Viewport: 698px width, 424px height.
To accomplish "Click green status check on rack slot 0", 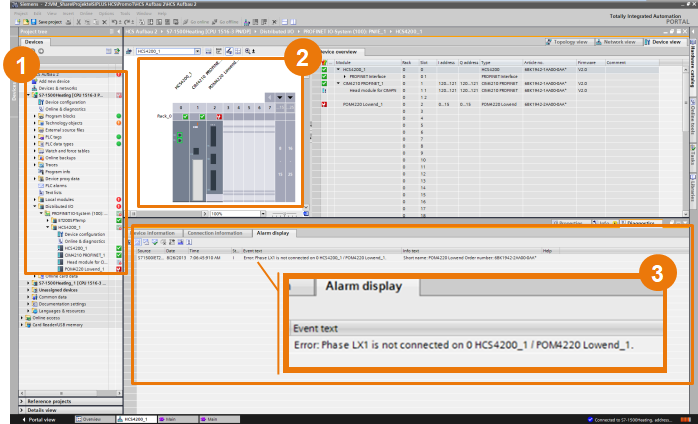I will click(184, 115).
